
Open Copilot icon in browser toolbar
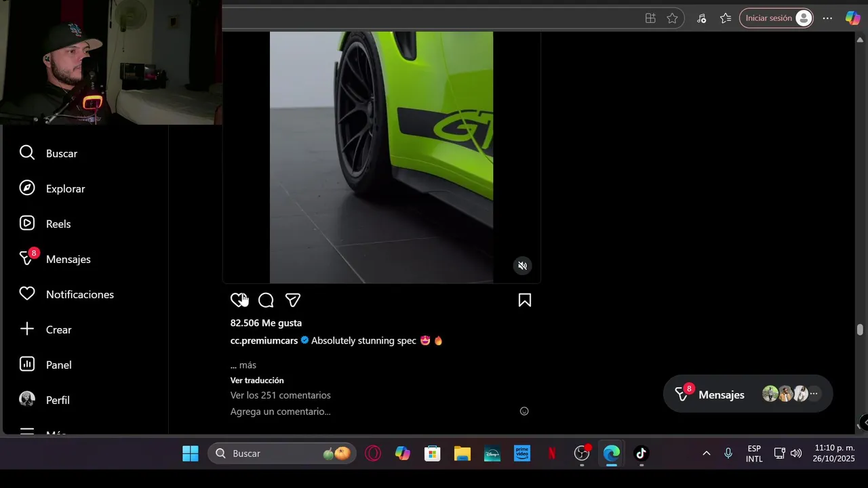click(852, 18)
